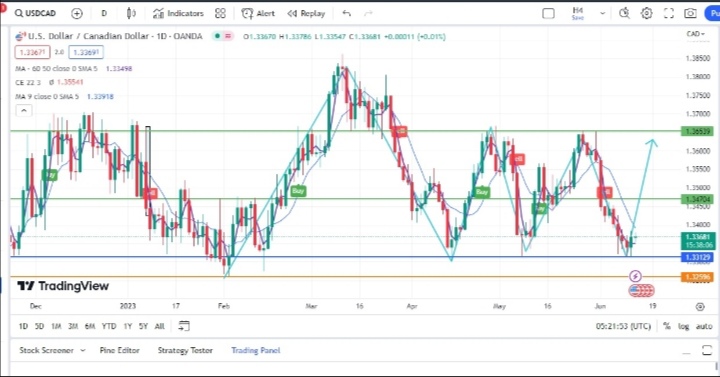
Task: Open chart settings gear icon
Action: pos(647,13)
